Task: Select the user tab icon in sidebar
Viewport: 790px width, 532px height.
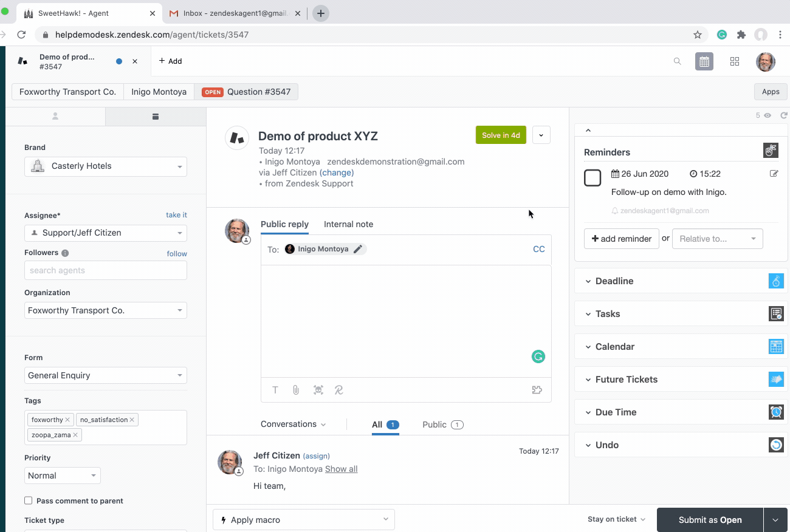Action: (55, 117)
